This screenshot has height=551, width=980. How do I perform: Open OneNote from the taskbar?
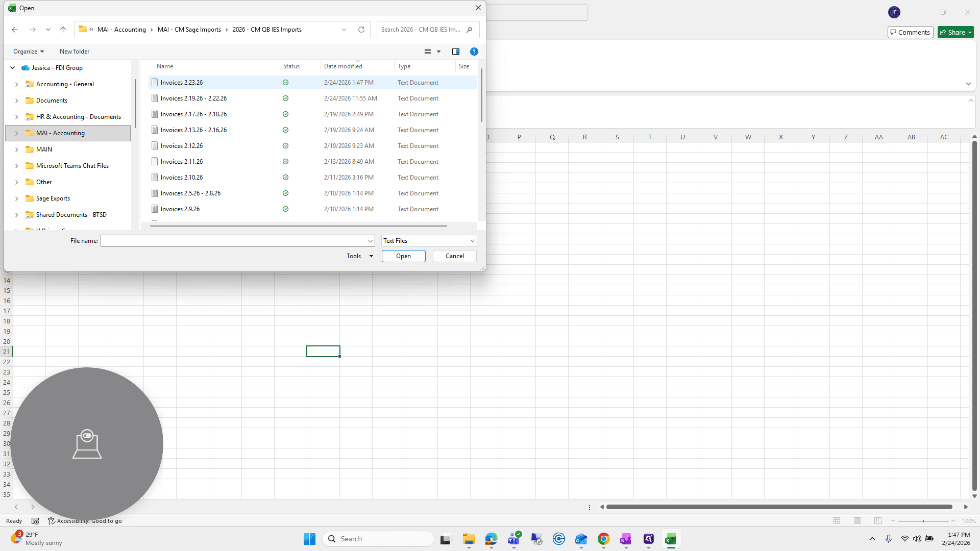(x=626, y=539)
